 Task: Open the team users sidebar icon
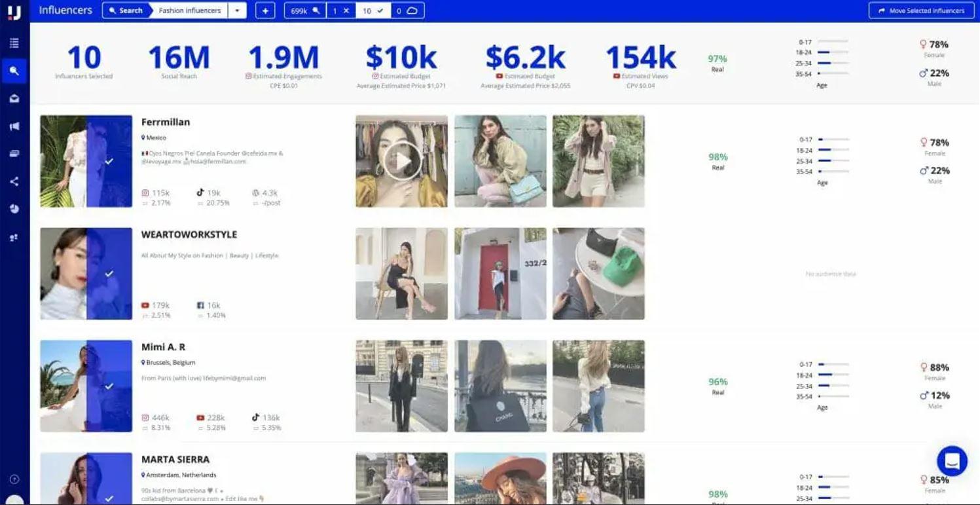click(x=14, y=238)
